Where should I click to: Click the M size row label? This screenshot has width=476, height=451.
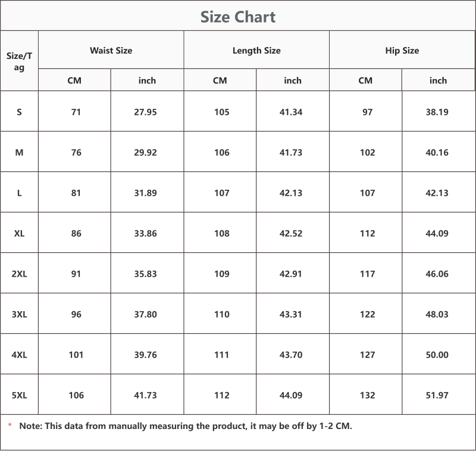(19, 152)
